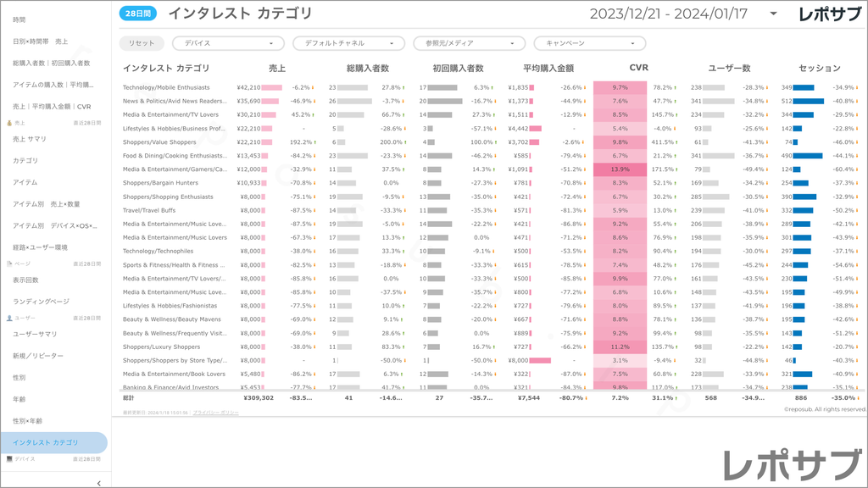Go to the ランディングページ report page
Image resolution: width=868 pixels, height=488 pixels.
click(41, 302)
